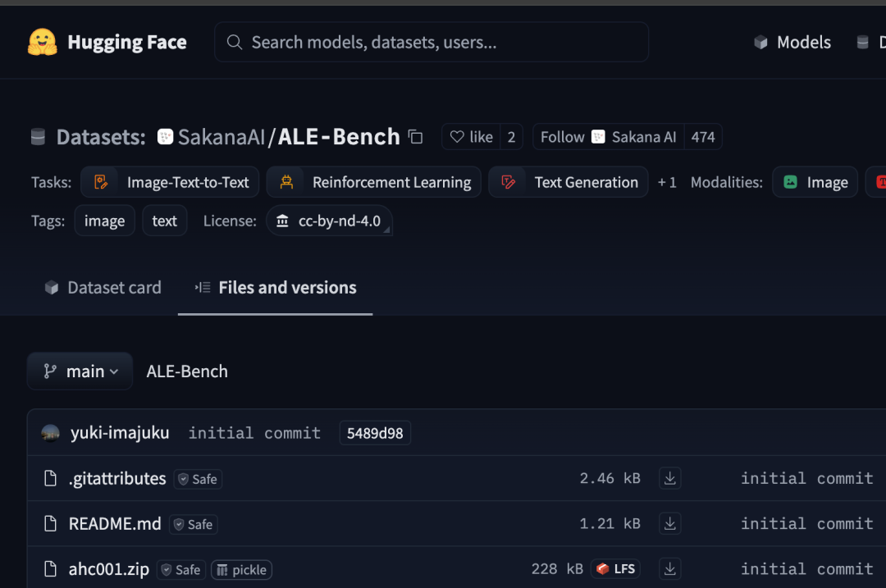Switch to the Dataset card tab

point(103,288)
